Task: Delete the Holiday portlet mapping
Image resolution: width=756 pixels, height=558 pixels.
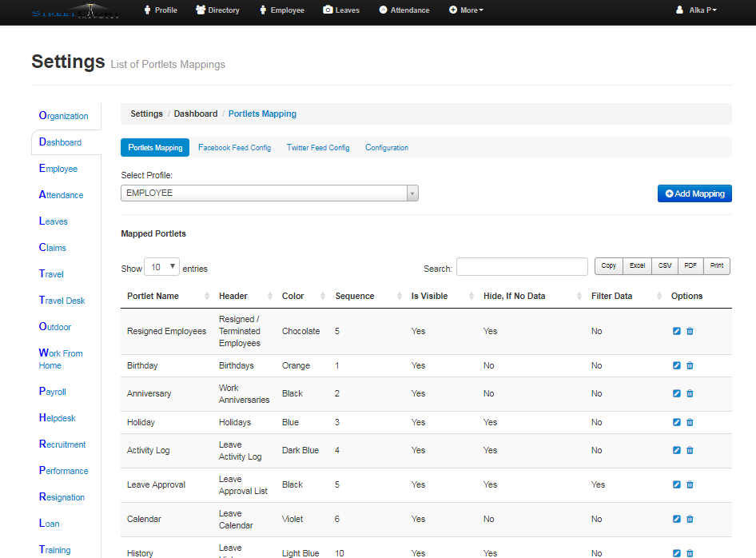Action: coord(690,422)
